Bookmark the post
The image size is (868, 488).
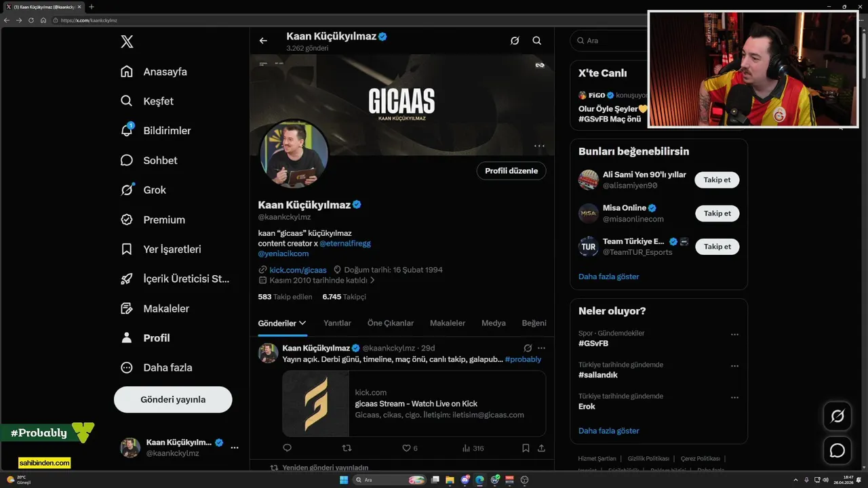pyautogui.click(x=526, y=448)
